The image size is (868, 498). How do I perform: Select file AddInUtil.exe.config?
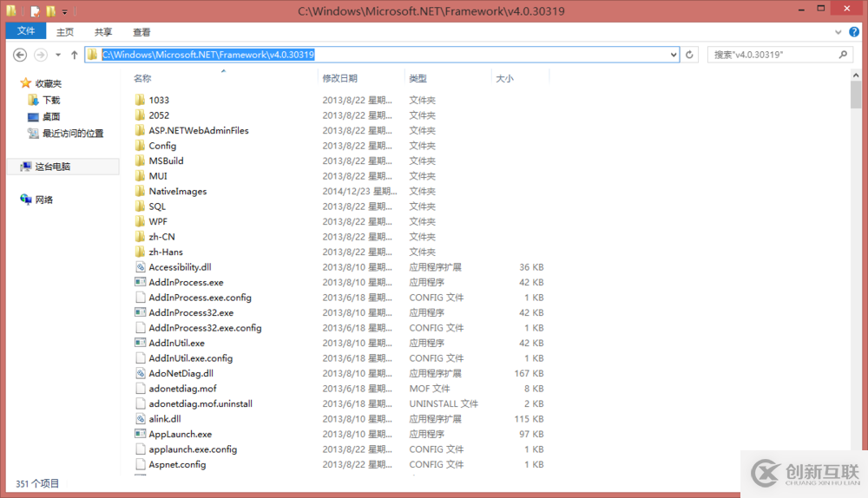(x=190, y=358)
